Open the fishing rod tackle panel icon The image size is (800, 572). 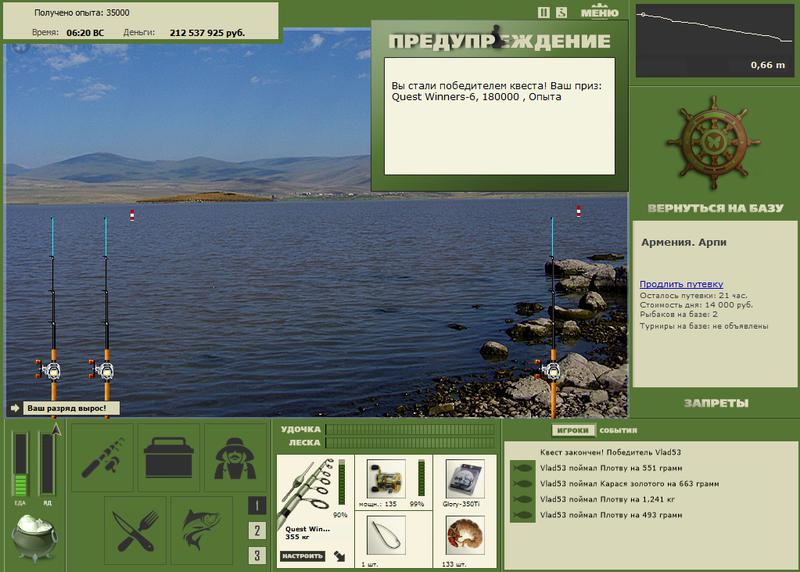103,457
